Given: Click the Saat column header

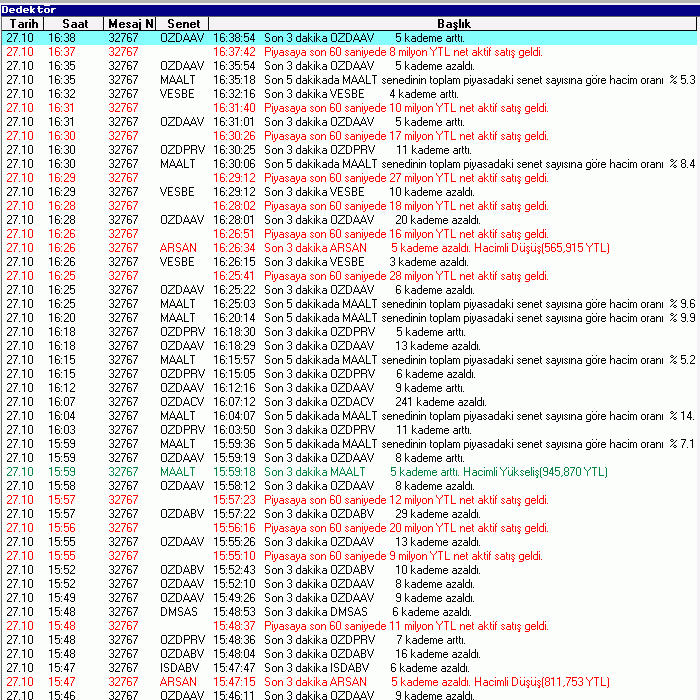Looking at the screenshot, I should pyautogui.click(x=73, y=22).
